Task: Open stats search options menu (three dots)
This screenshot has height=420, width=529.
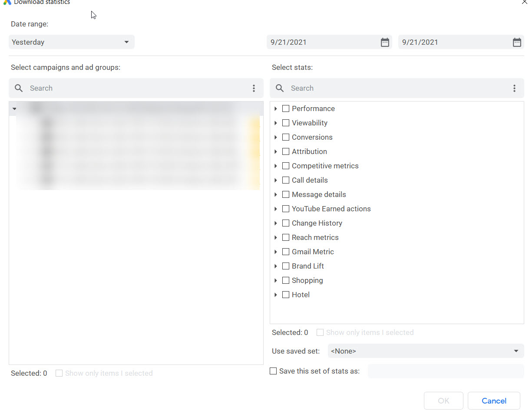Action: (514, 88)
